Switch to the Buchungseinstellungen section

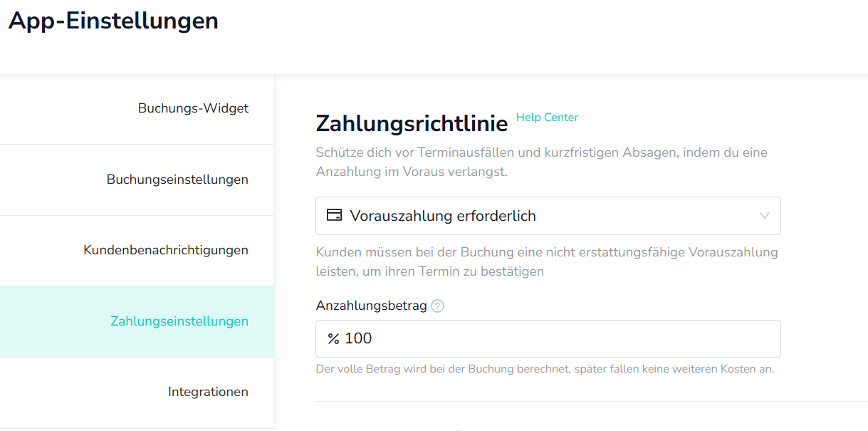pos(177,180)
